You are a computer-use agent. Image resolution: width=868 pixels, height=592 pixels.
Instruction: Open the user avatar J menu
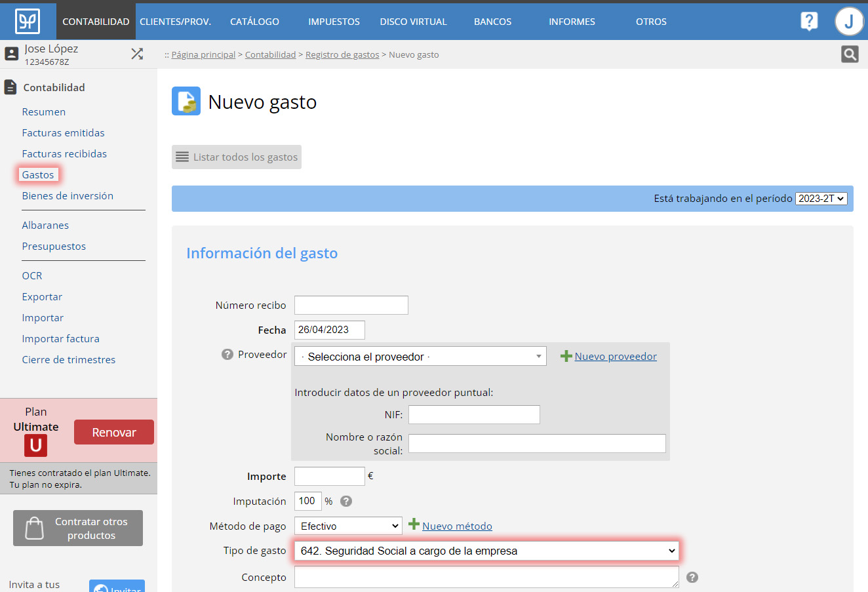tap(849, 22)
